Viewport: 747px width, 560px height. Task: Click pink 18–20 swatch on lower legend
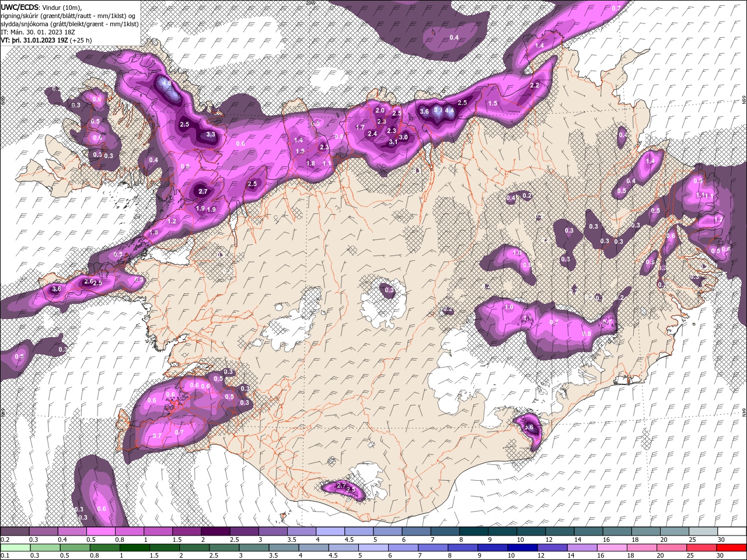tap(641, 548)
